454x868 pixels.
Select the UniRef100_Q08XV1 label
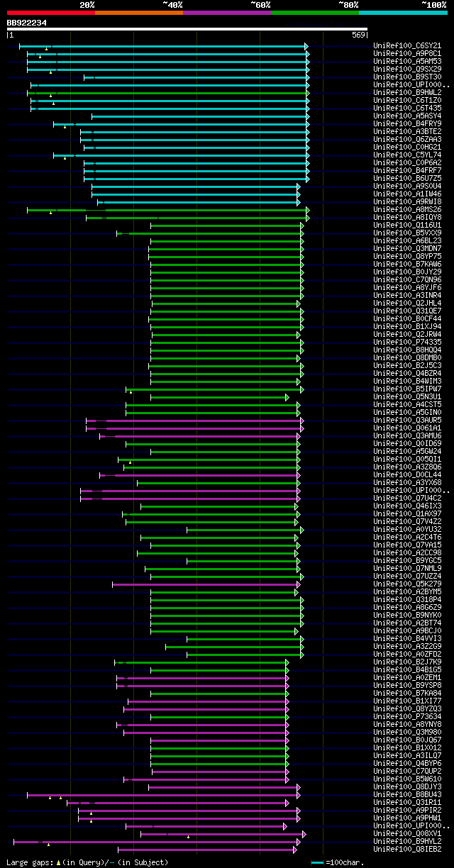point(407,834)
